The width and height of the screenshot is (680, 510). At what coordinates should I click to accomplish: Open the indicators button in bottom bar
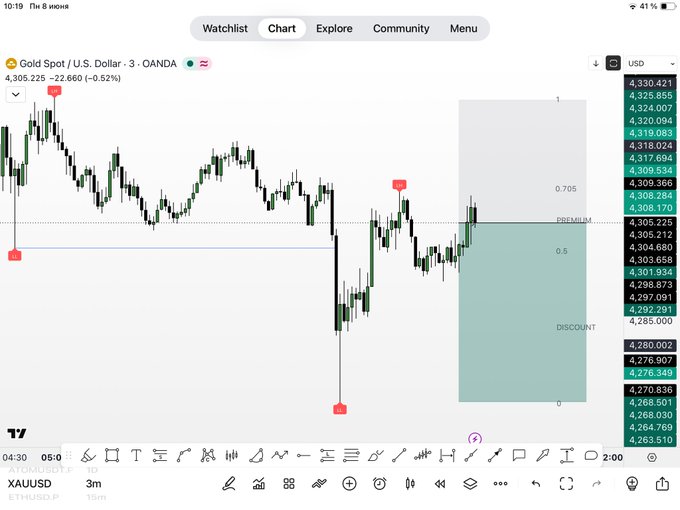(259, 483)
